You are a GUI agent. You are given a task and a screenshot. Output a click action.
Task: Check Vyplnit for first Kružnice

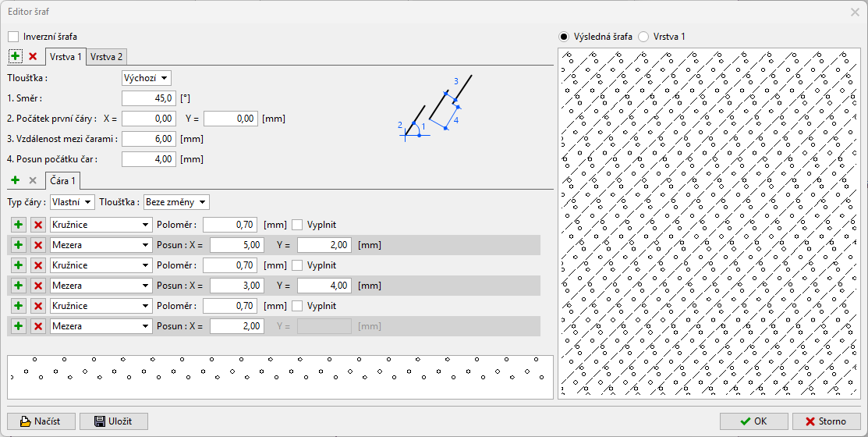pos(297,225)
